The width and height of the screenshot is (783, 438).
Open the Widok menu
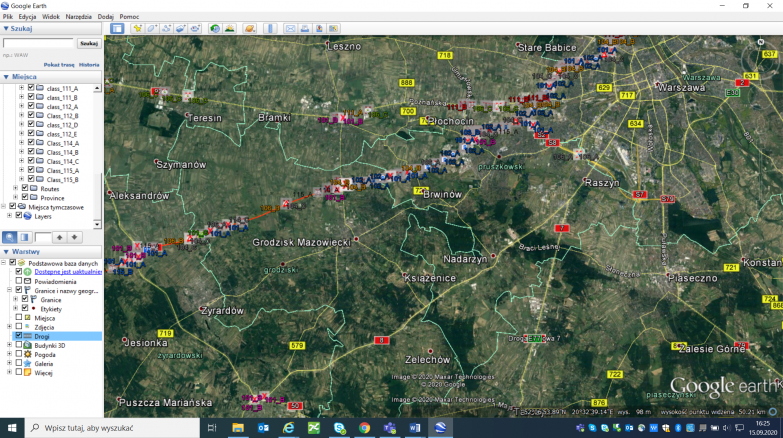(51, 16)
